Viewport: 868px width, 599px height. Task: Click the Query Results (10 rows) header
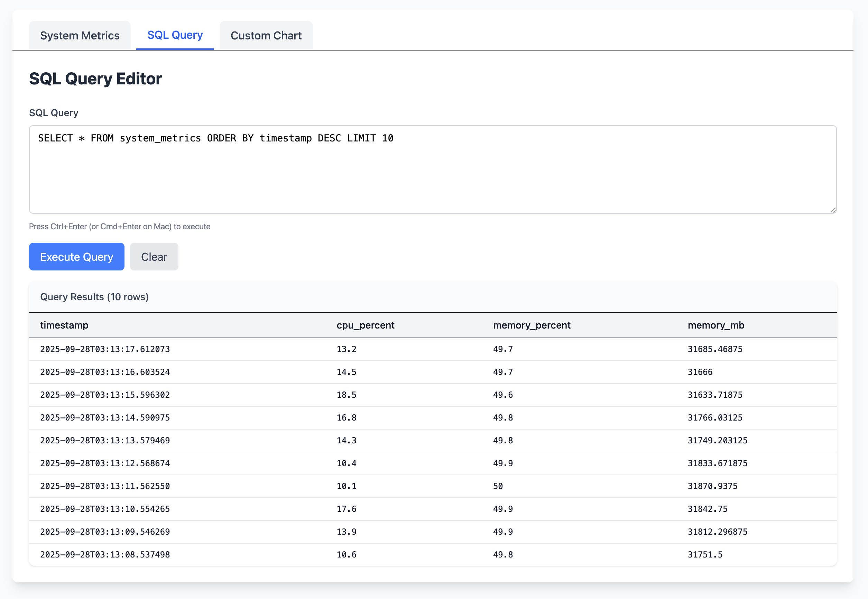[x=94, y=297]
